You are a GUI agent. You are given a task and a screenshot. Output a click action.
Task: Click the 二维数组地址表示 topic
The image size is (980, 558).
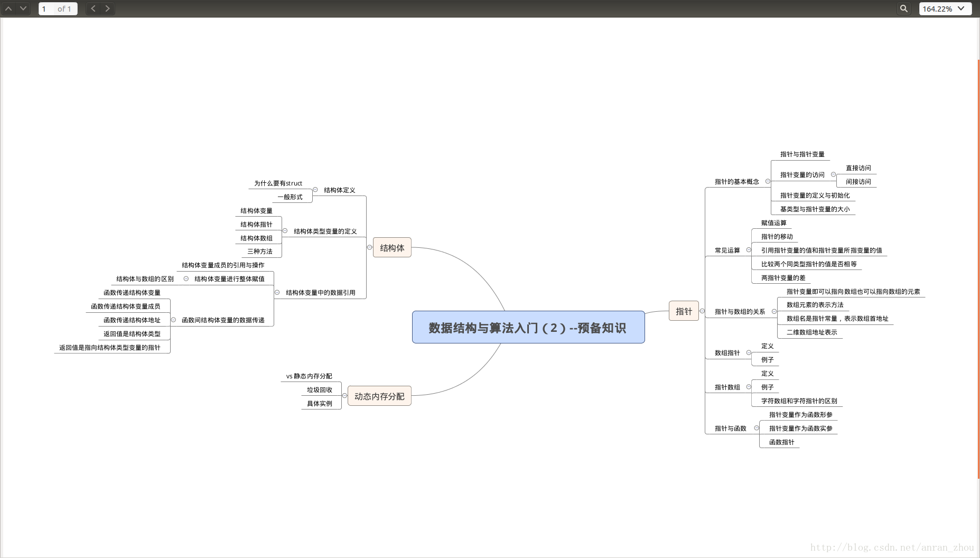click(812, 332)
